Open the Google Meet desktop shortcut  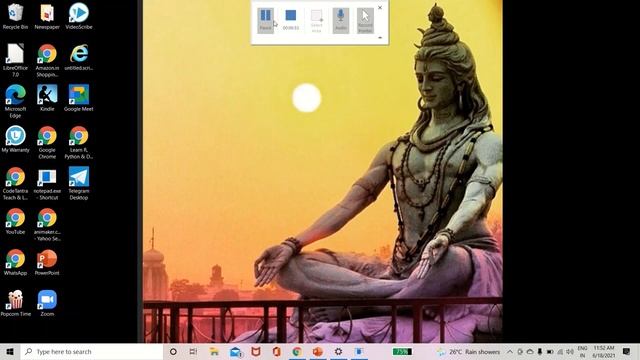click(x=79, y=98)
